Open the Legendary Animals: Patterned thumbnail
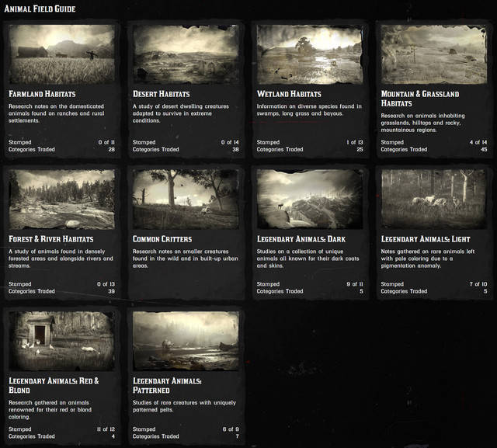Screen dimensions: 497x448 pyautogui.click(x=186, y=341)
